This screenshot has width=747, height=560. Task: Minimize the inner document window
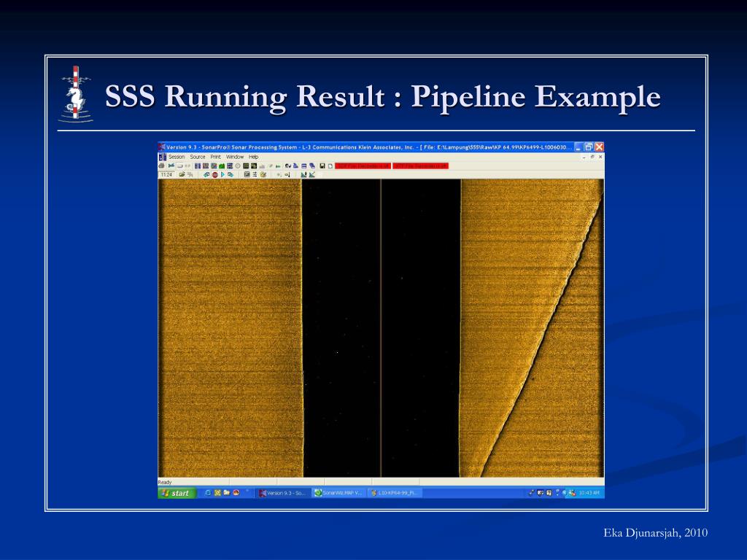tap(584, 157)
